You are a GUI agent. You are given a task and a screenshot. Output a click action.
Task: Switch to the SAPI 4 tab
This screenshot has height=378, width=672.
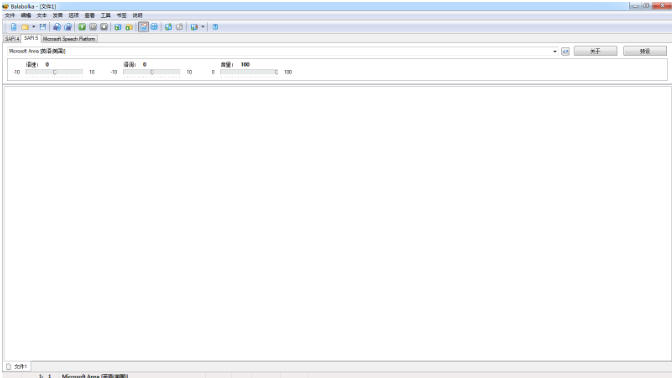click(12, 39)
